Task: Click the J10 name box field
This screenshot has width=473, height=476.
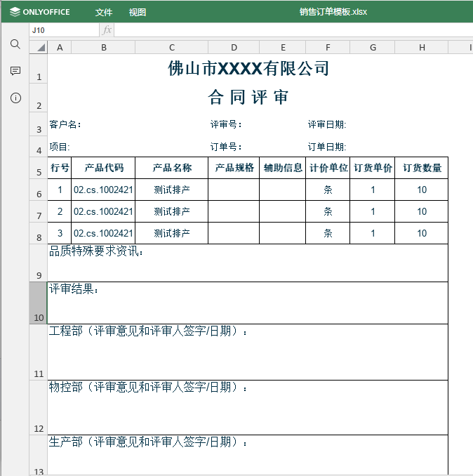Action: pos(65,30)
